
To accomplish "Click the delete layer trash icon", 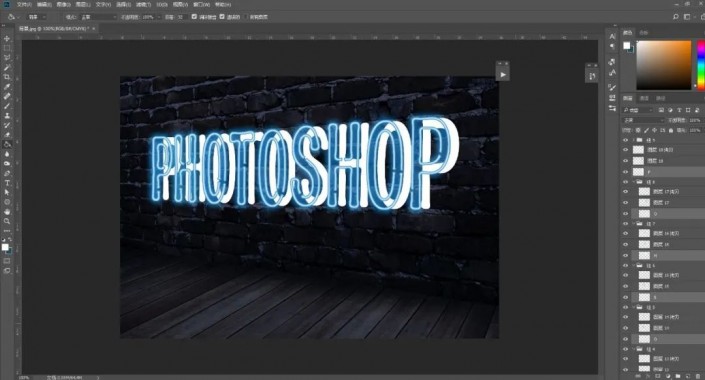I will pos(698,376).
